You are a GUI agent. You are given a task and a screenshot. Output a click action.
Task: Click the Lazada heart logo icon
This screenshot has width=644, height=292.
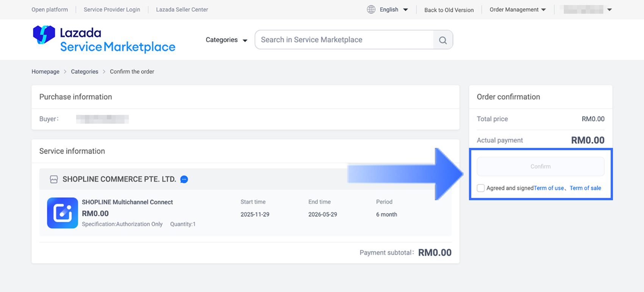coord(44,35)
